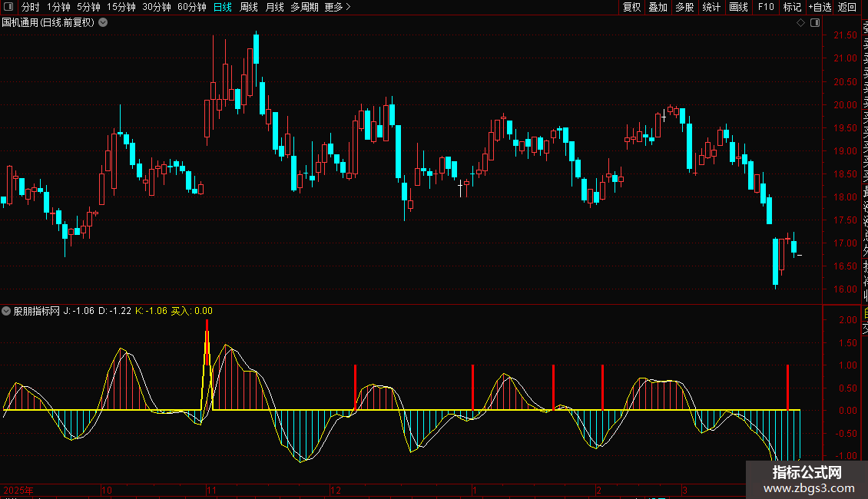This screenshot has width=868, height=499.
Task: Open the dropdown next to 国机通用 title
Action: pyautogui.click(x=103, y=23)
